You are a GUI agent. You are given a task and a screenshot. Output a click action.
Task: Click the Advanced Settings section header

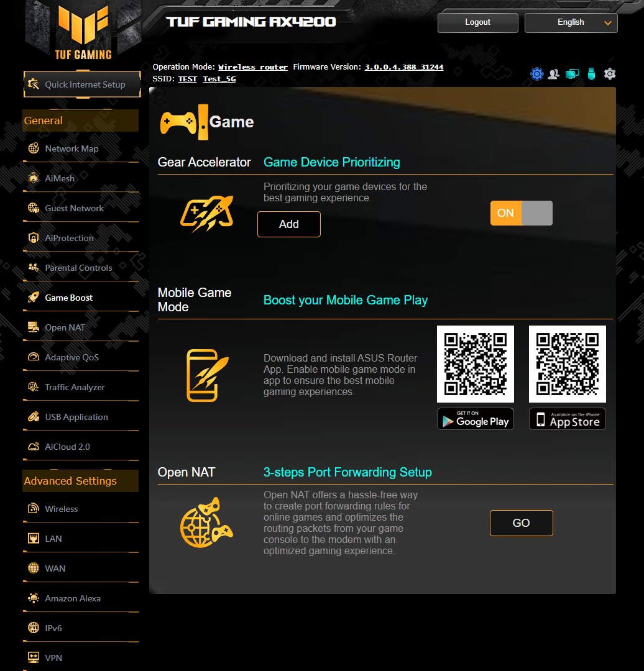(81, 481)
